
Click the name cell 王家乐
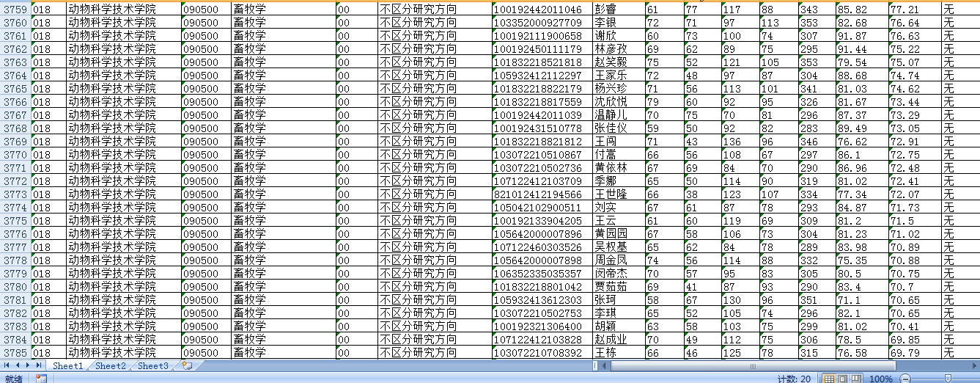click(618, 76)
